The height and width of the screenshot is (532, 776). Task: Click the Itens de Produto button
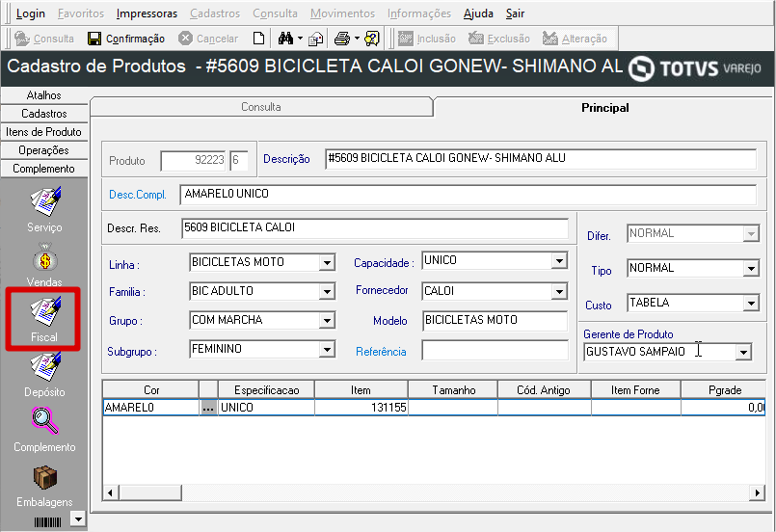[x=44, y=132]
